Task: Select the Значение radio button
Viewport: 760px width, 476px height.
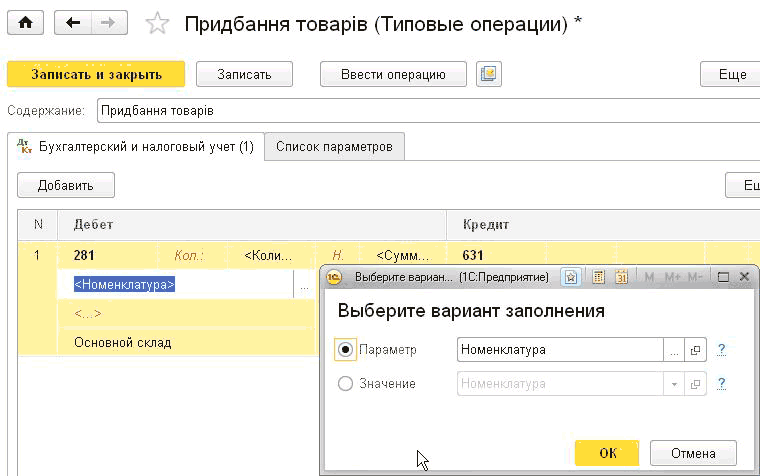Action: click(x=345, y=384)
